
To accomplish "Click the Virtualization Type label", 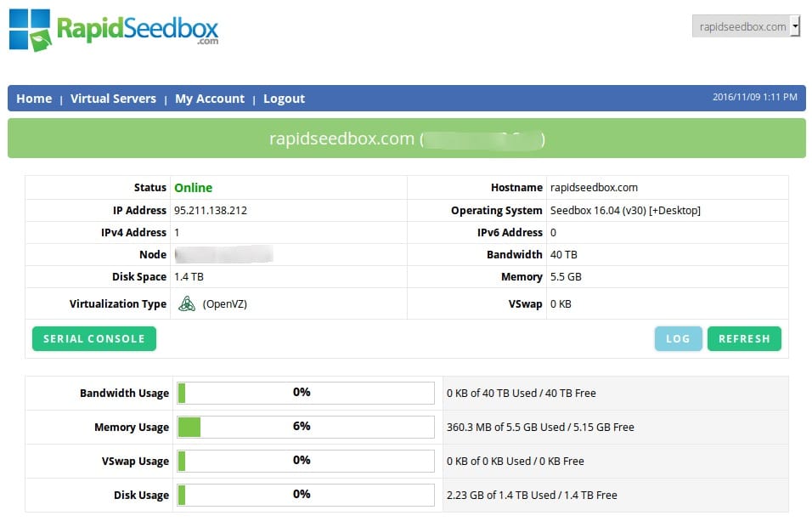I will point(118,303).
